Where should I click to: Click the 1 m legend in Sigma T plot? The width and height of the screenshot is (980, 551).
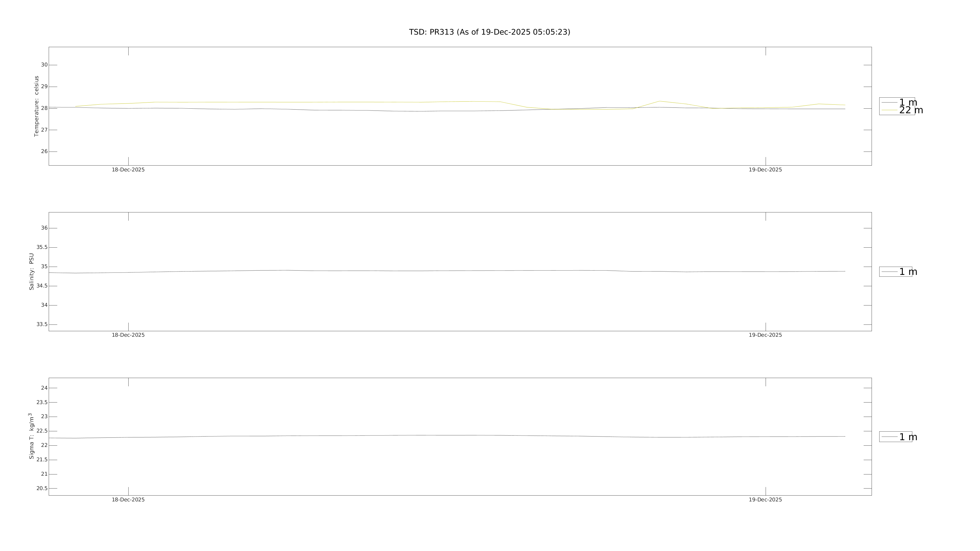908,437
